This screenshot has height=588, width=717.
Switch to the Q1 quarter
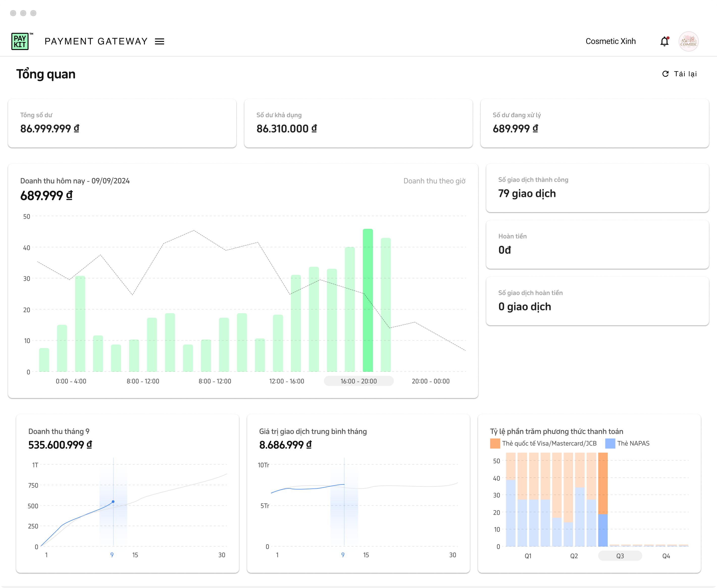528,556
